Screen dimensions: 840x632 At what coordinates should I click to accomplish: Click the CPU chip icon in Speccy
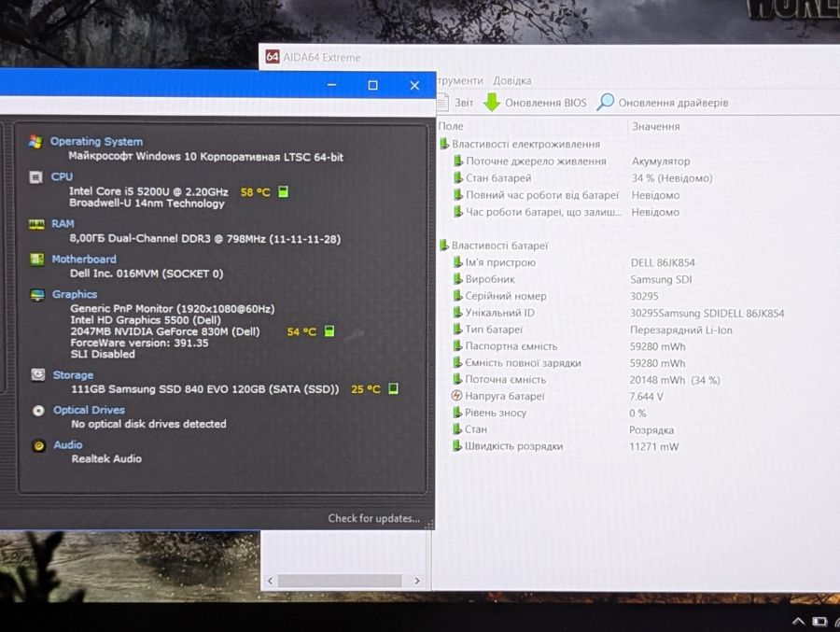click(x=35, y=176)
